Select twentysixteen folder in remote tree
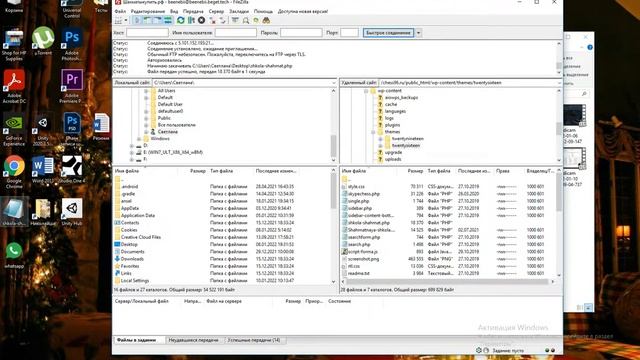640x360 pixels. pyautogui.click(x=406, y=146)
